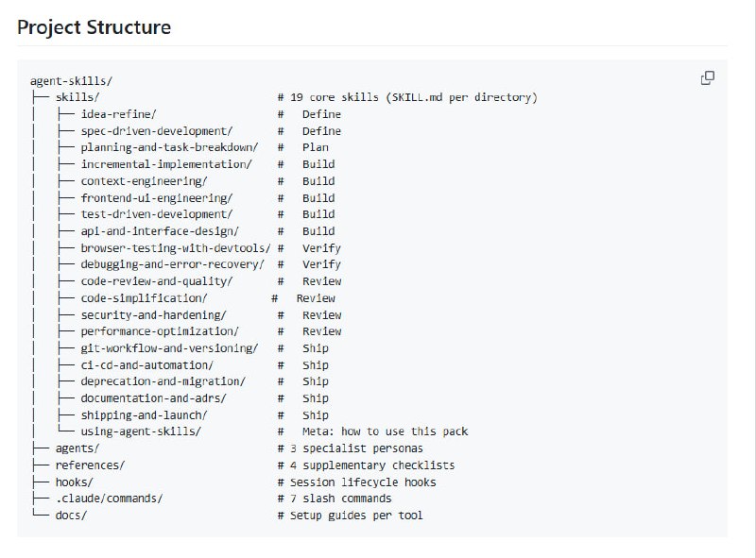Click the agents/ directory line

coord(77,448)
